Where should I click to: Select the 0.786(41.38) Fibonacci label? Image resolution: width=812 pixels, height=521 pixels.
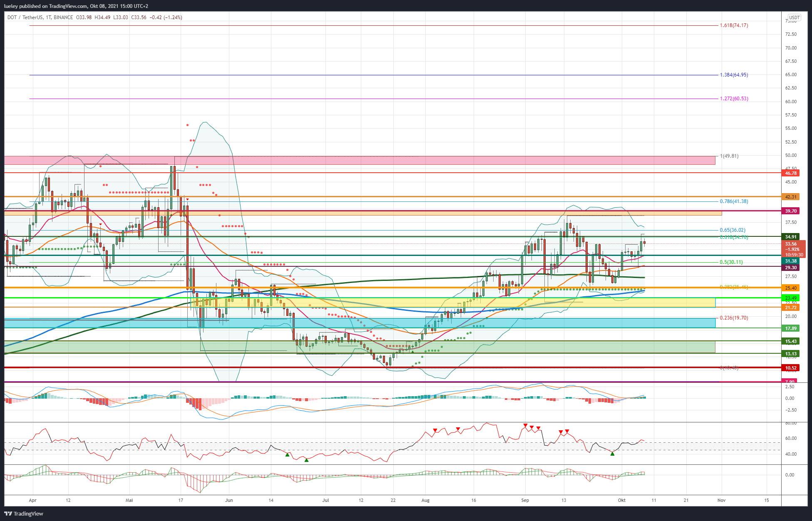coord(734,201)
